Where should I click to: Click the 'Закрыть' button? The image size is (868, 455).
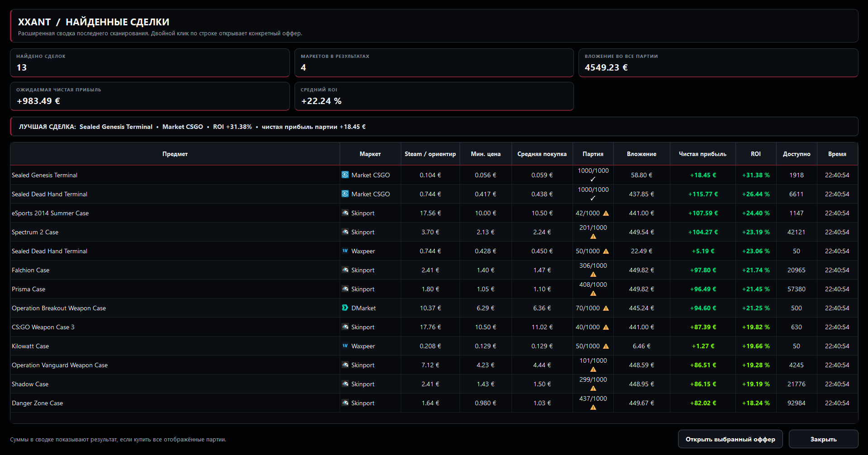[x=823, y=439]
